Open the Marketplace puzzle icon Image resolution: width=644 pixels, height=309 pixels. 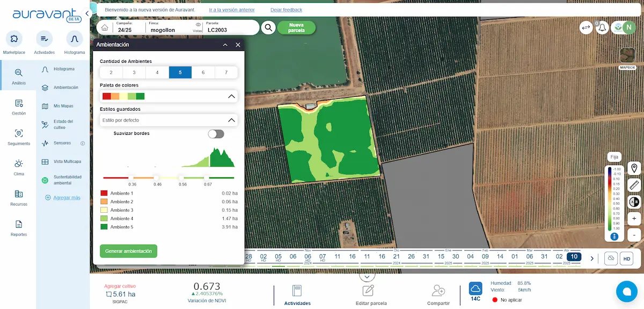click(x=14, y=39)
